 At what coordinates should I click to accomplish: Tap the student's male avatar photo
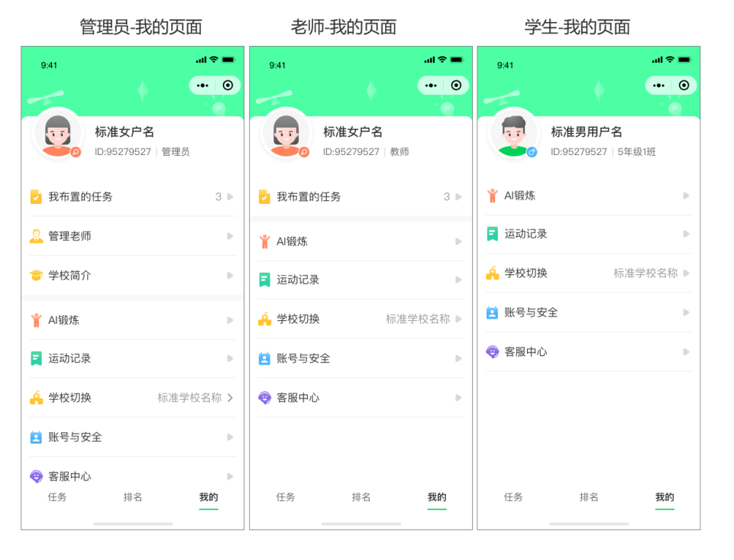[513, 134]
